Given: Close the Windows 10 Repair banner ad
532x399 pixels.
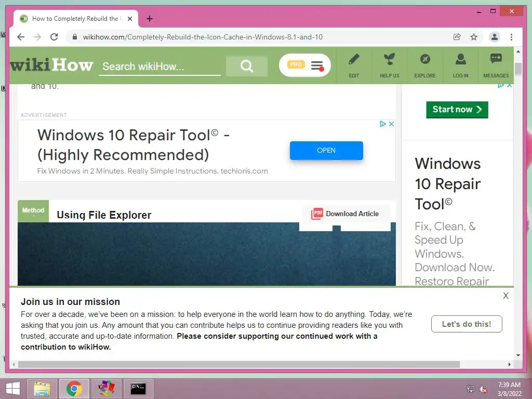Looking at the screenshot, I should click(391, 124).
